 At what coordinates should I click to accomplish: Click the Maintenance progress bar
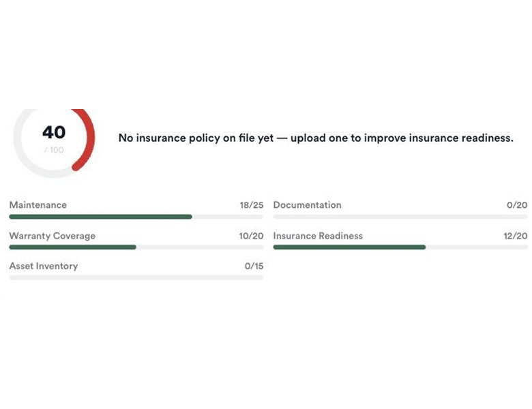tap(136, 217)
